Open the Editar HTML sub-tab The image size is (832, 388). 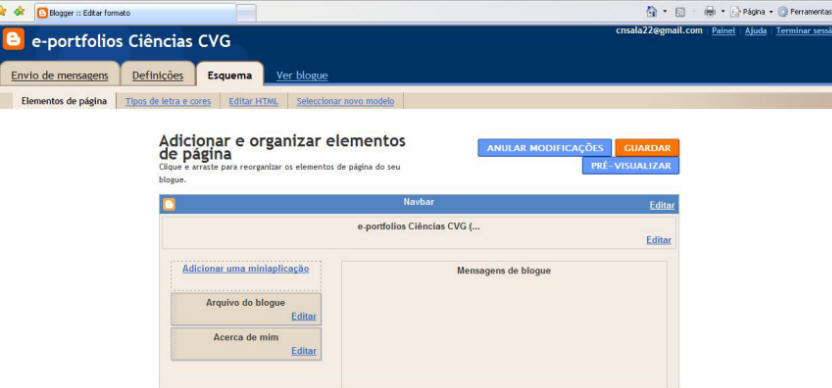[254, 101]
